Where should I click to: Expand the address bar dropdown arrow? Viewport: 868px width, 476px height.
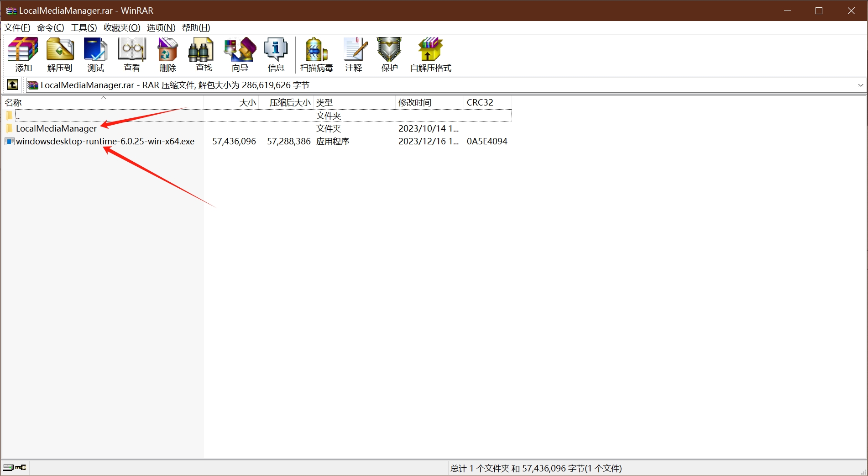[860, 85]
